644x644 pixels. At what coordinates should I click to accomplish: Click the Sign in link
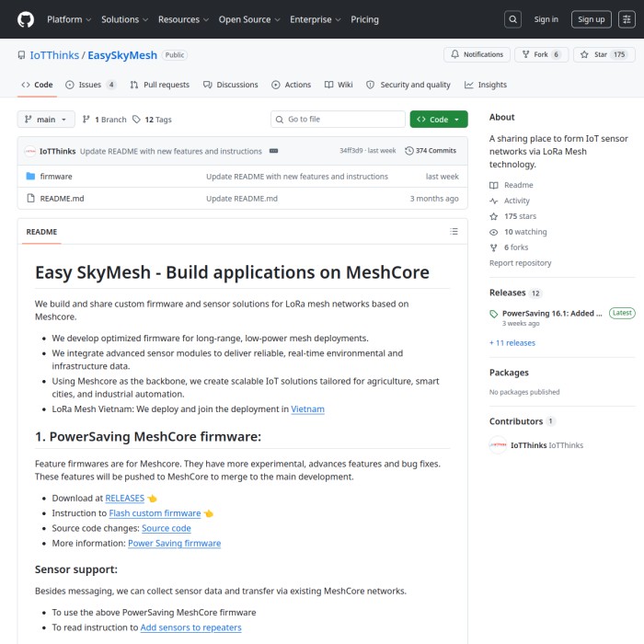point(546,19)
